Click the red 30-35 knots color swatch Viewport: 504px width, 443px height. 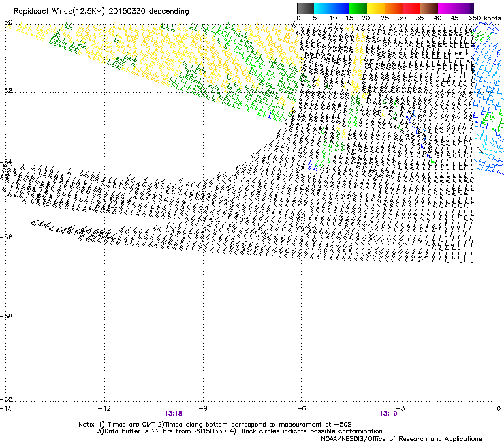tap(411, 8)
